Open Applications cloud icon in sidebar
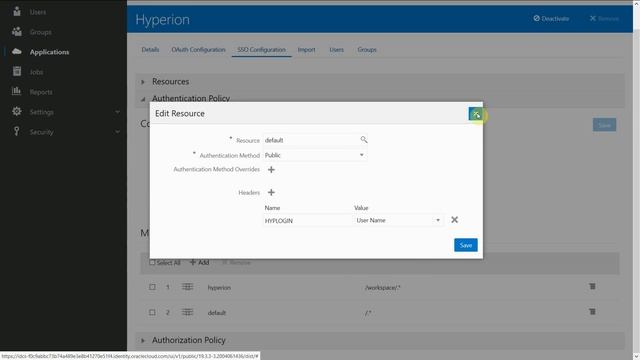640x360 pixels. (17, 51)
